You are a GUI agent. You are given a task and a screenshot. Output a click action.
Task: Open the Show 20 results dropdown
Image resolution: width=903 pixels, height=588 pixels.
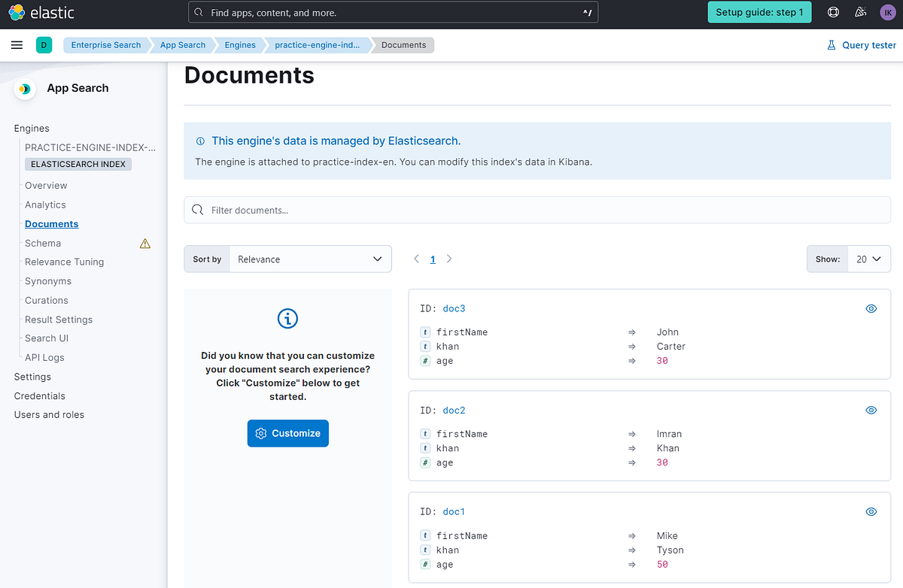point(868,259)
